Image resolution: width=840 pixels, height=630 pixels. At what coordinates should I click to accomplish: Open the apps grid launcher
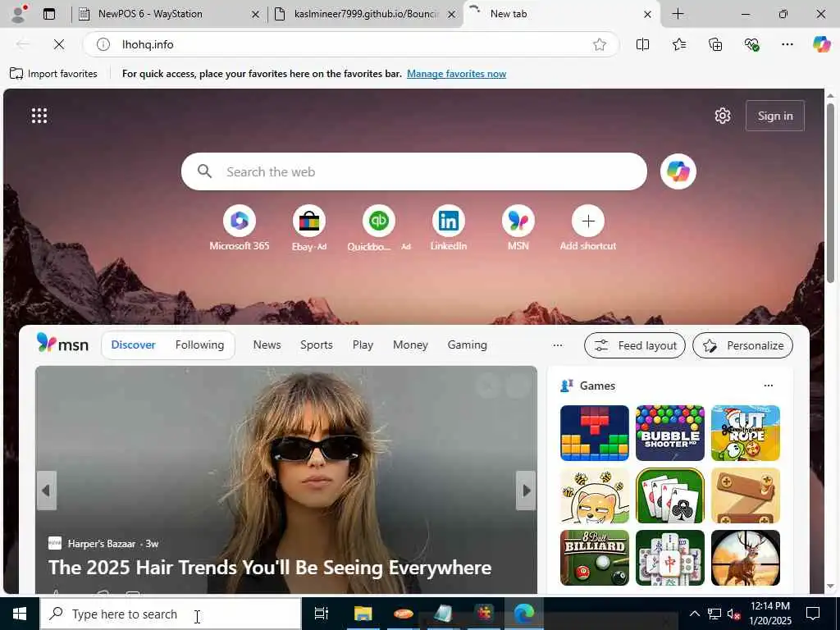pos(39,116)
